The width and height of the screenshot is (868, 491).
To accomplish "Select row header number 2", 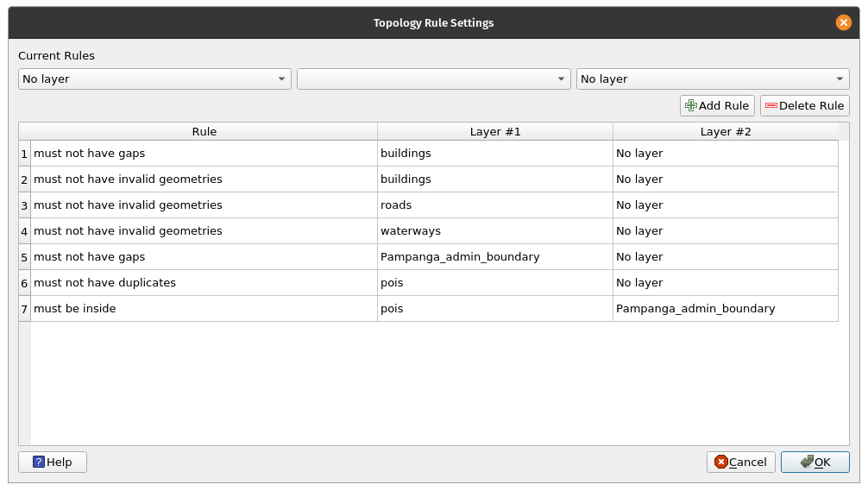I will pos(24,179).
